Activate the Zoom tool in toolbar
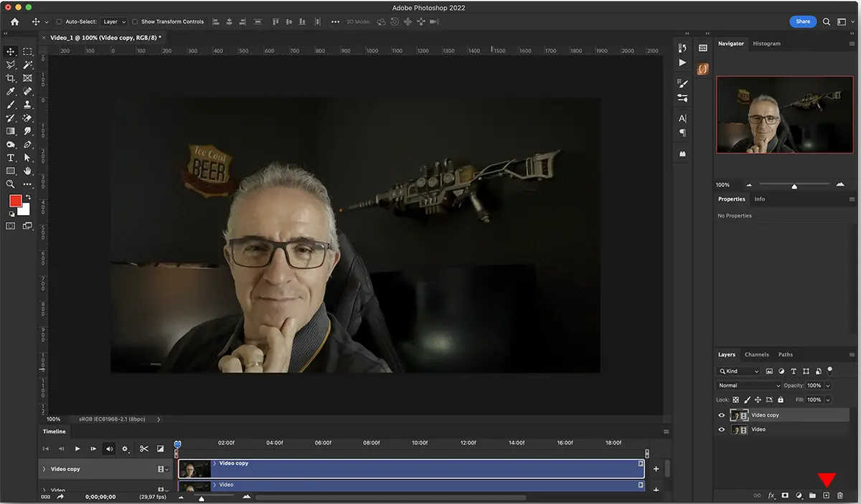 click(x=11, y=184)
